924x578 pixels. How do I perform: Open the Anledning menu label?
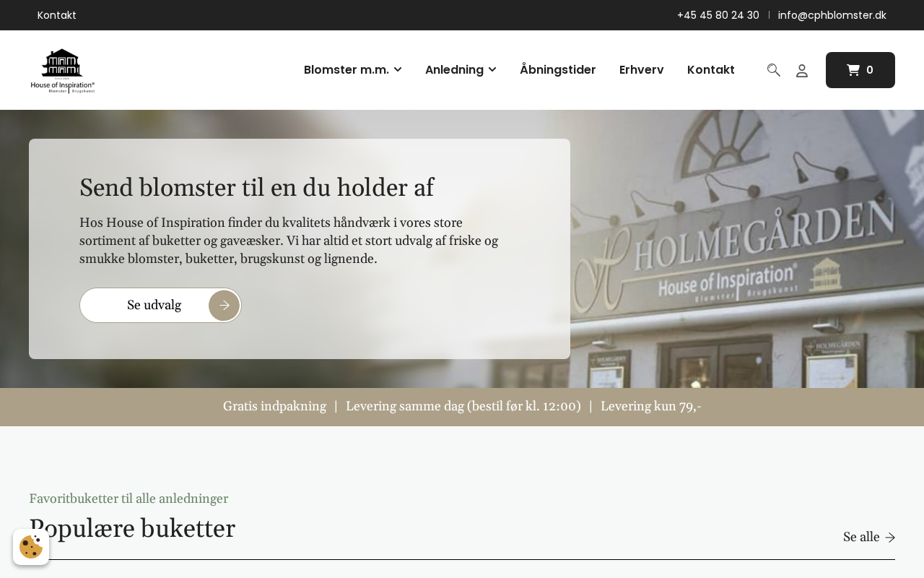click(x=454, y=70)
